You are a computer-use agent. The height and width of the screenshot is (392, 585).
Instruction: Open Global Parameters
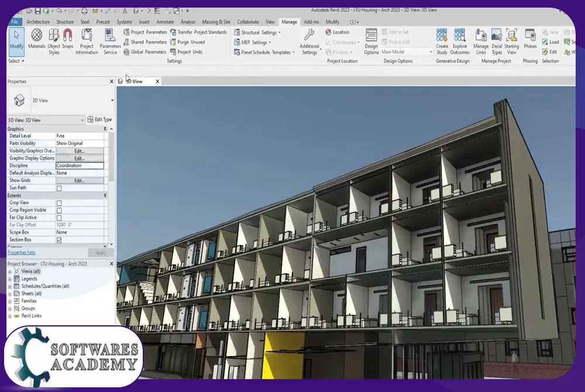[144, 52]
